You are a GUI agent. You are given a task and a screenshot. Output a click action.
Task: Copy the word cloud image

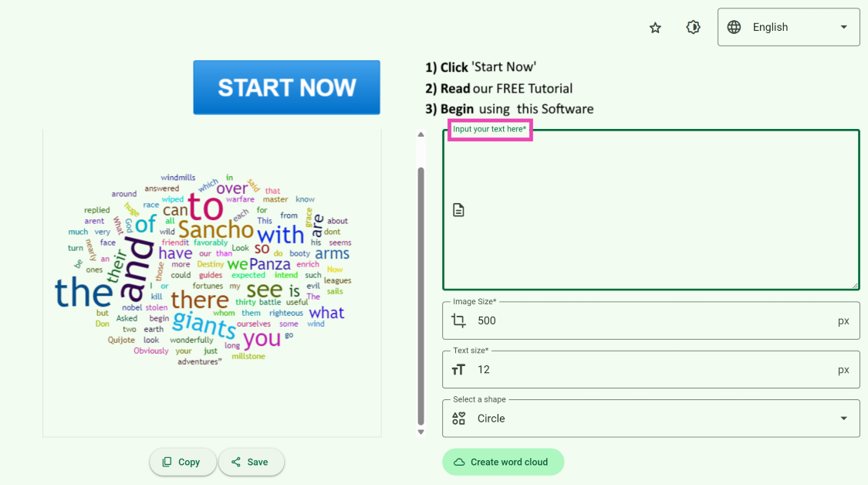(x=183, y=462)
